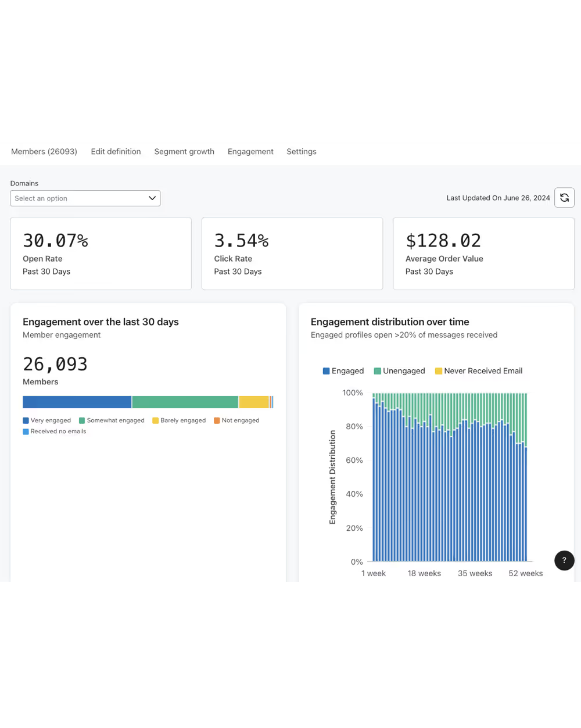Viewport: 581px width, 728px height.
Task: Click the green Somewhat engaged bar segment
Action: (185, 402)
